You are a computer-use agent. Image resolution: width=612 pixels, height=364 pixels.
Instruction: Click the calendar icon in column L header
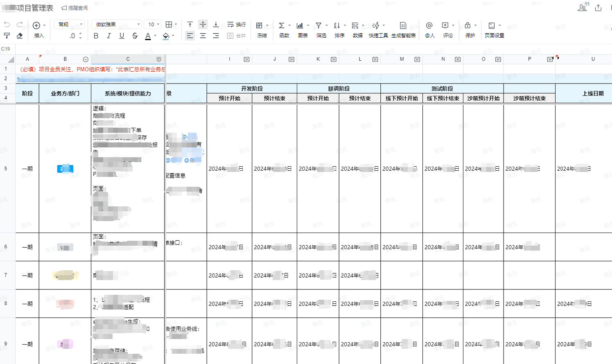pyautogui.click(x=375, y=59)
